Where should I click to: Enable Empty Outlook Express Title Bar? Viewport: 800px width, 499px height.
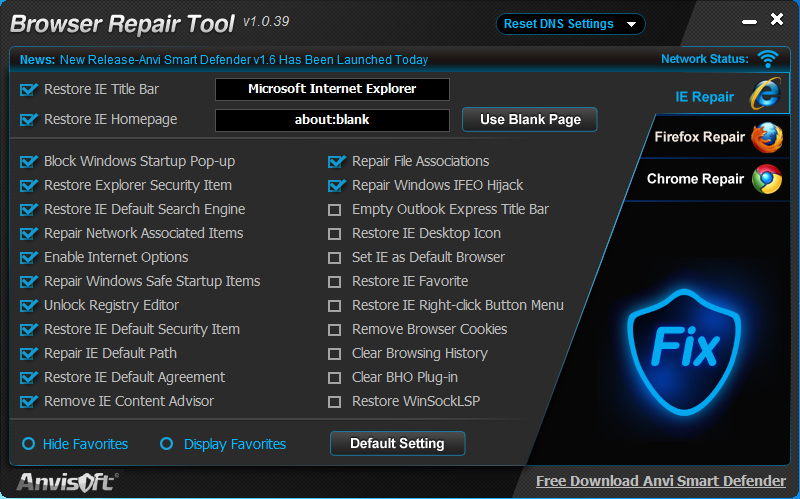pyautogui.click(x=334, y=210)
